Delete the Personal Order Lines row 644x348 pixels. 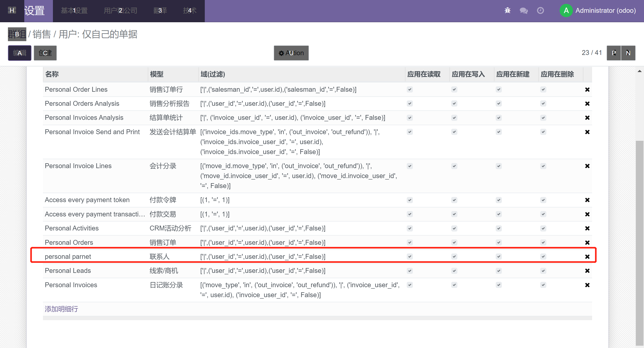[587, 89]
